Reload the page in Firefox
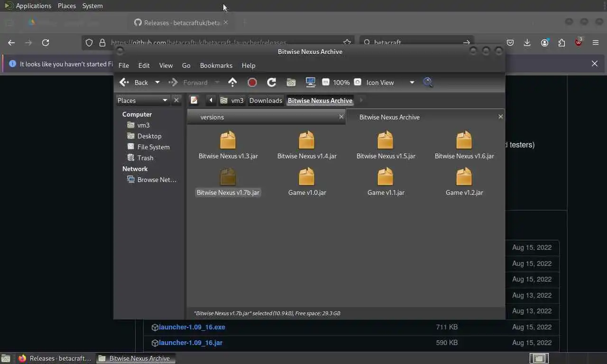 click(46, 43)
